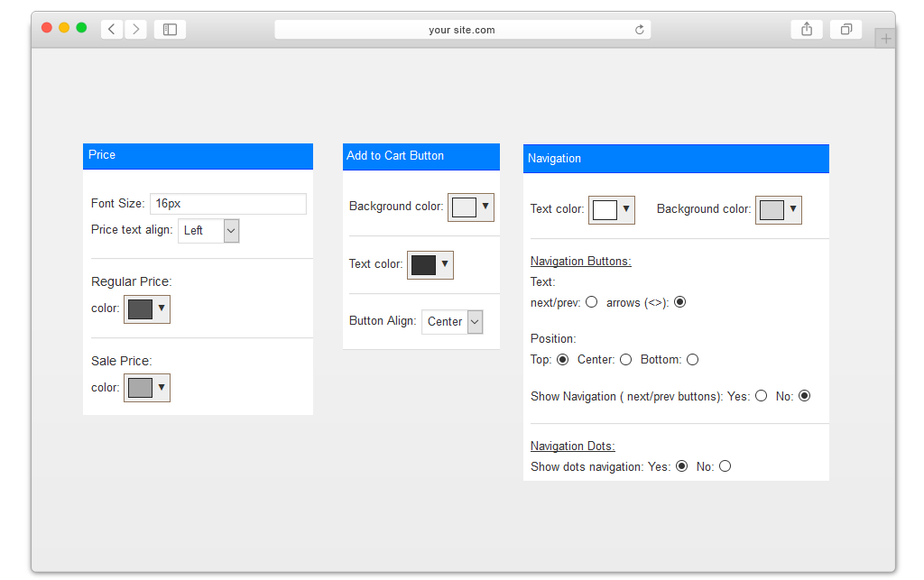This screenshot has height=580, width=924.
Task: Click the Navigation Buttons: heading
Action: pyautogui.click(x=580, y=261)
